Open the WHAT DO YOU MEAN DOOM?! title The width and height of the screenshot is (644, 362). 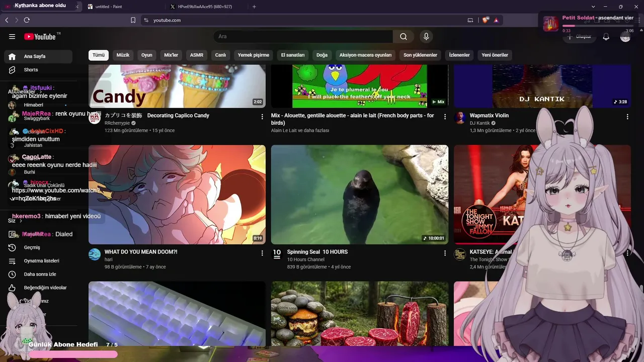[x=141, y=252]
